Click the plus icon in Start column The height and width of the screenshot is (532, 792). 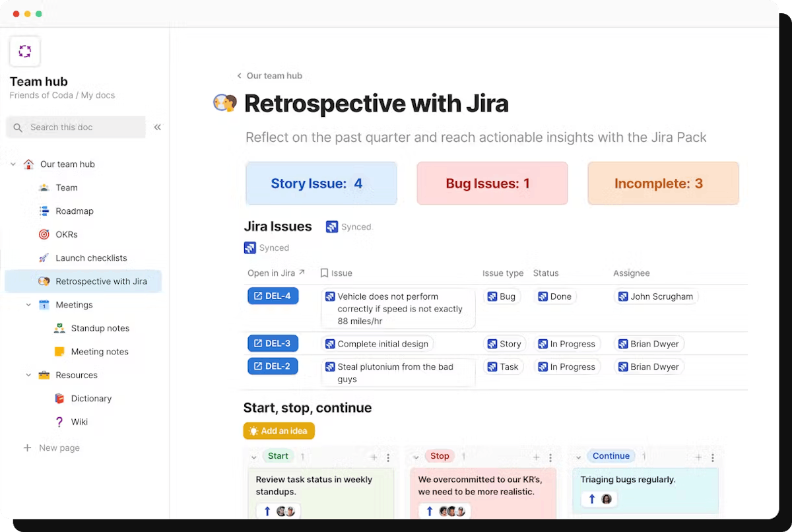(x=374, y=457)
